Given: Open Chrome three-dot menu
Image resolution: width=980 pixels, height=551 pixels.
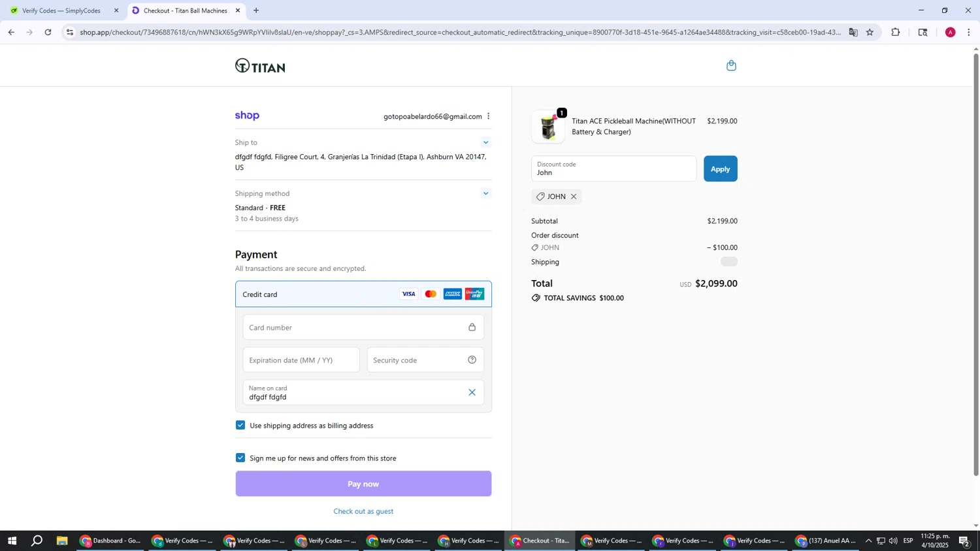Looking at the screenshot, I should click(968, 32).
